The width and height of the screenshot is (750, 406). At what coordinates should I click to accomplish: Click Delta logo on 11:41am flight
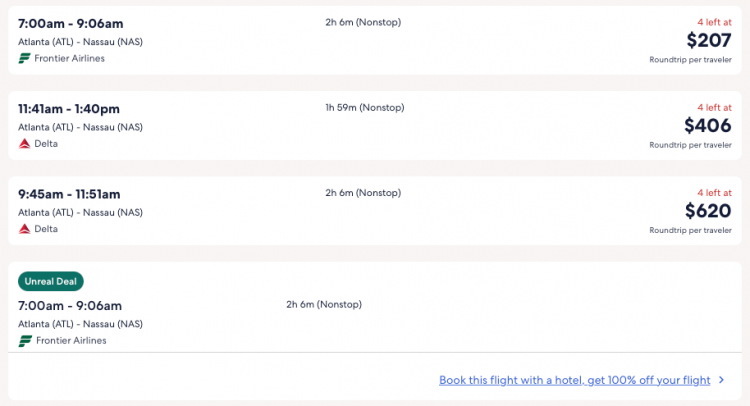click(x=25, y=143)
